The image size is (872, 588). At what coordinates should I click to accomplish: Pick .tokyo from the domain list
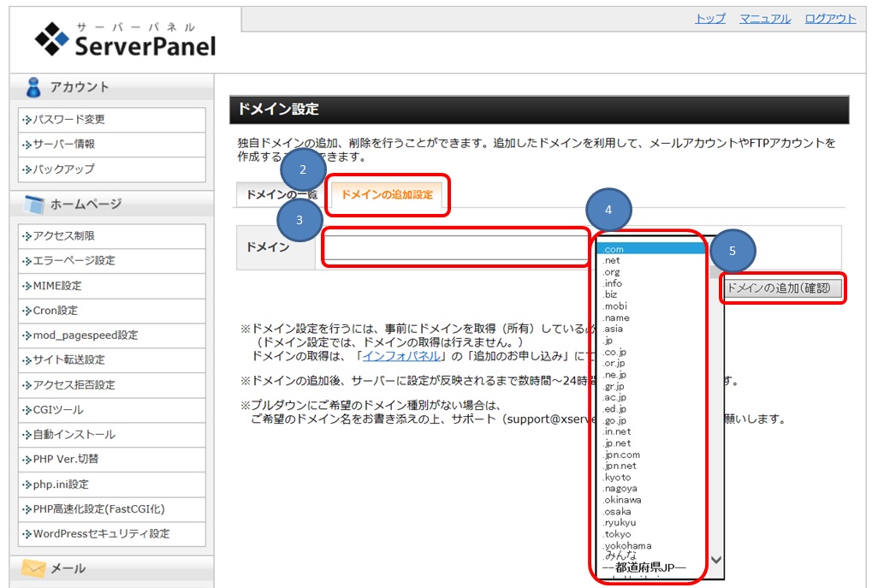tap(617, 534)
